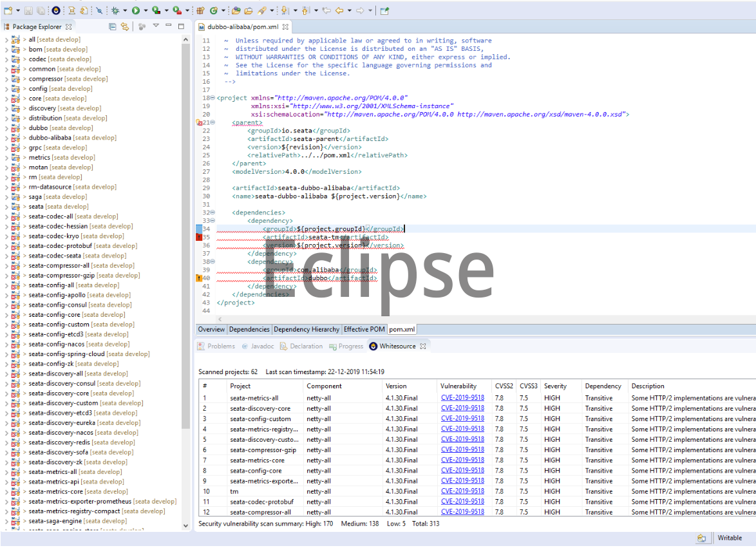The width and height of the screenshot is (756, 548).
Task: Click the Open Type folder icon
Action: [x=236, y=10]
